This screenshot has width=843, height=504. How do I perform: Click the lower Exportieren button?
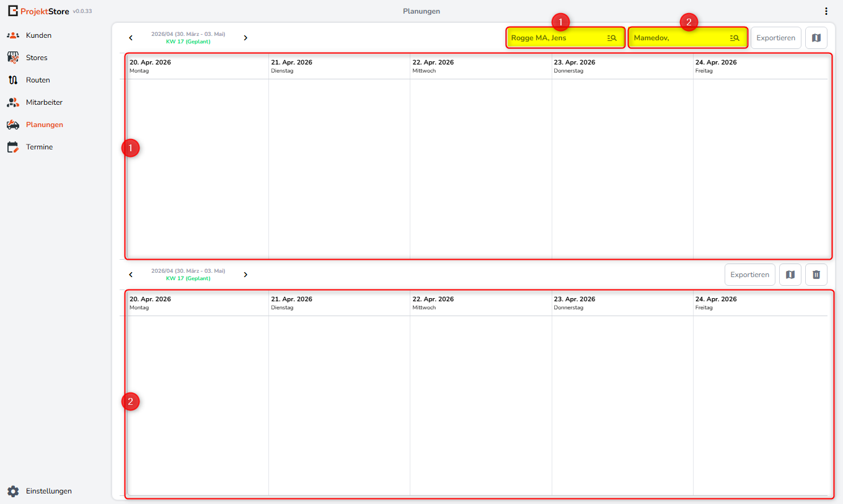(x=750, y=275)
